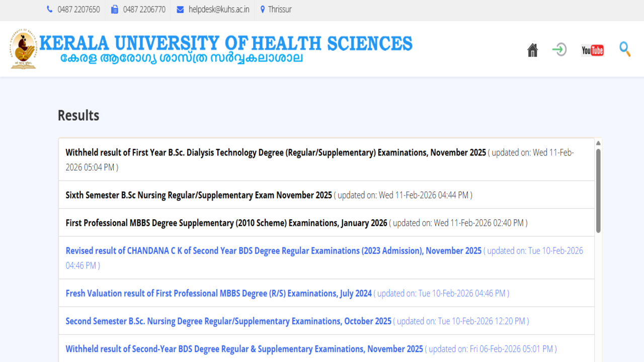Open Withheld B.Sc. Dialysis Technology result
644x362 pixels.
276,153
